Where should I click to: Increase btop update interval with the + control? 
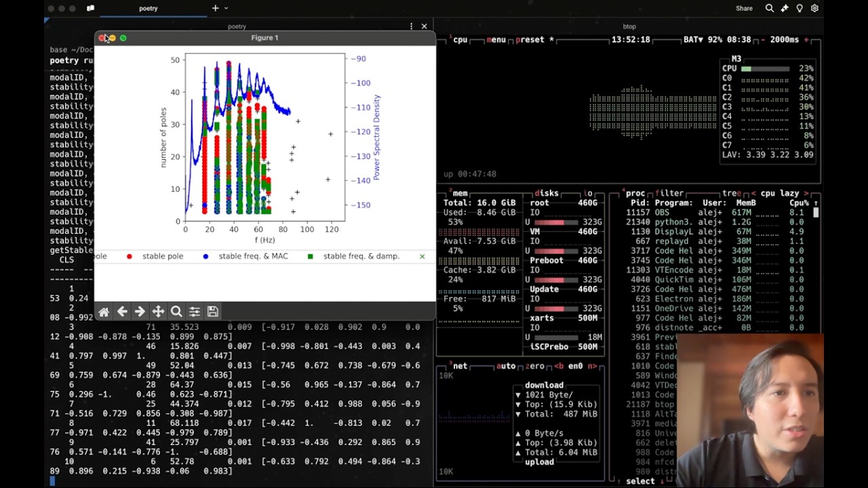pyautogui.click(x=808, y=39)
